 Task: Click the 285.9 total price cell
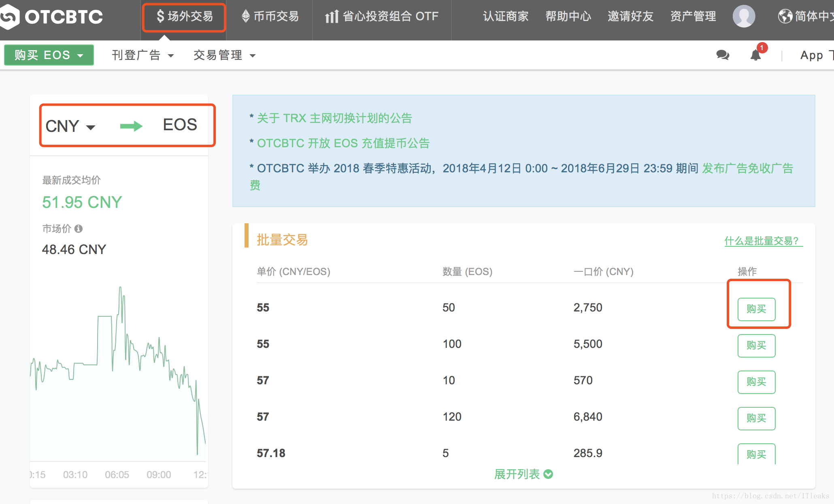pos(588,453)
